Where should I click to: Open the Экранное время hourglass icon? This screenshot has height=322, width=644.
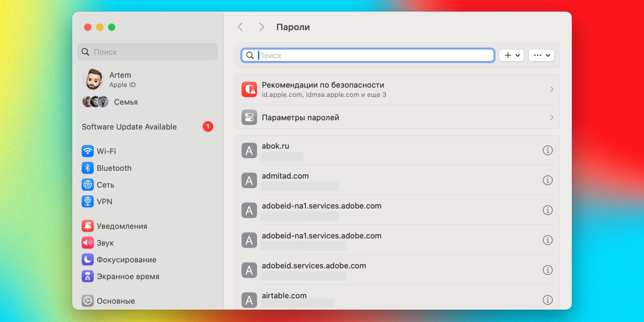[88, 276]
